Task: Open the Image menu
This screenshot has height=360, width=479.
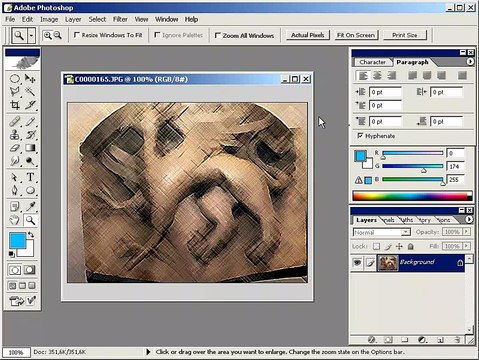Action: pos(49,19)
